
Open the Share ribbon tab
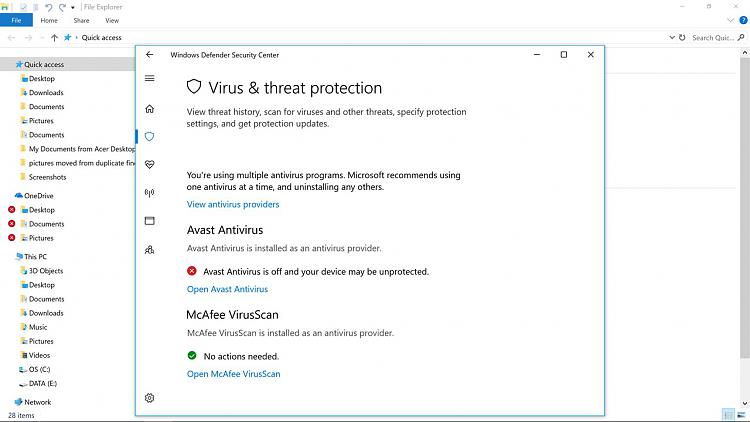tap(81, 20)
